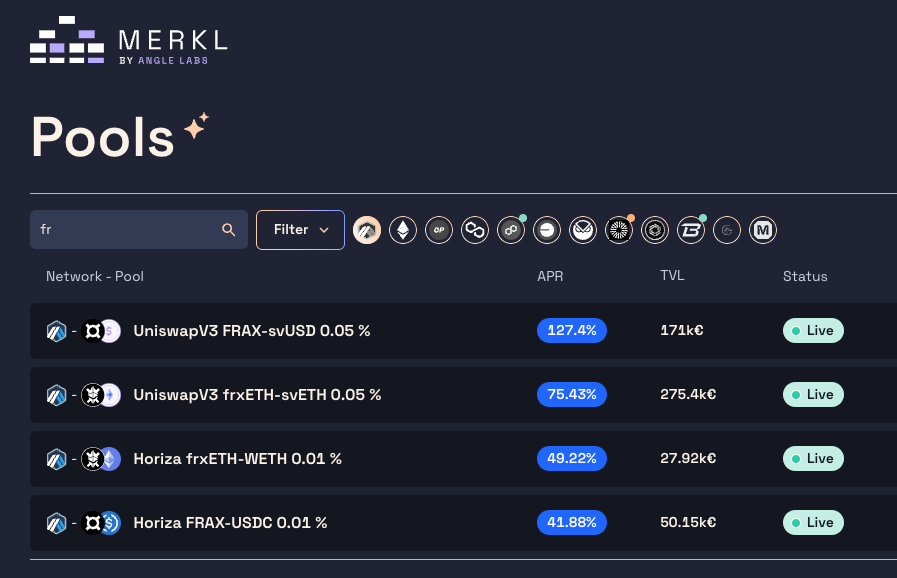Click the Live status badge for FRAX-svUSD
Viewport: 897px width, 578px height.
[x=813, y=331]
